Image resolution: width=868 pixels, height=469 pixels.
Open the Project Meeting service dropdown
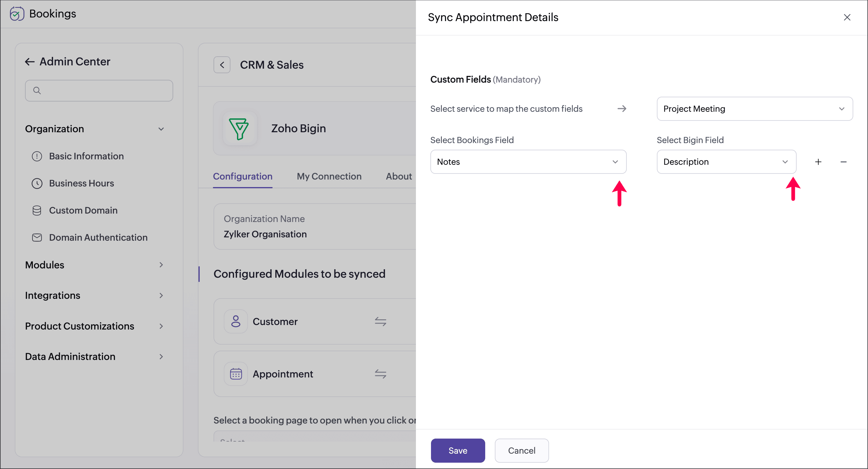[x=754, y=109]
